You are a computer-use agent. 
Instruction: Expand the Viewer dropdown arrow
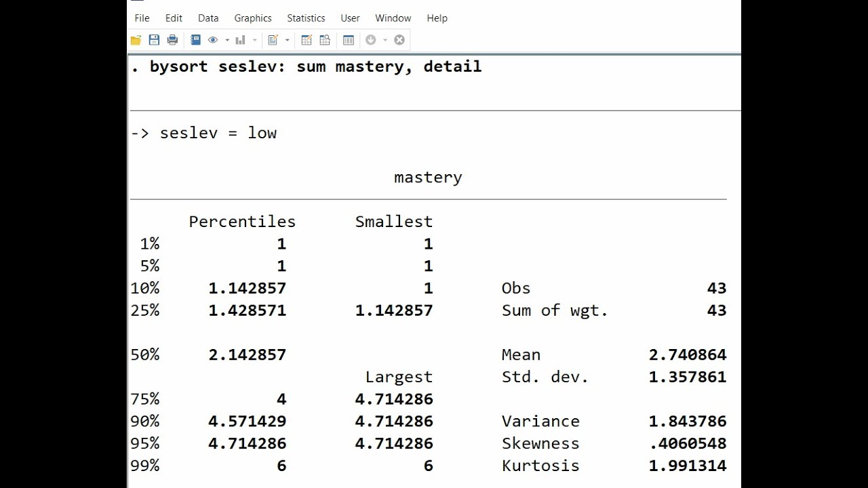coord(227,40)
